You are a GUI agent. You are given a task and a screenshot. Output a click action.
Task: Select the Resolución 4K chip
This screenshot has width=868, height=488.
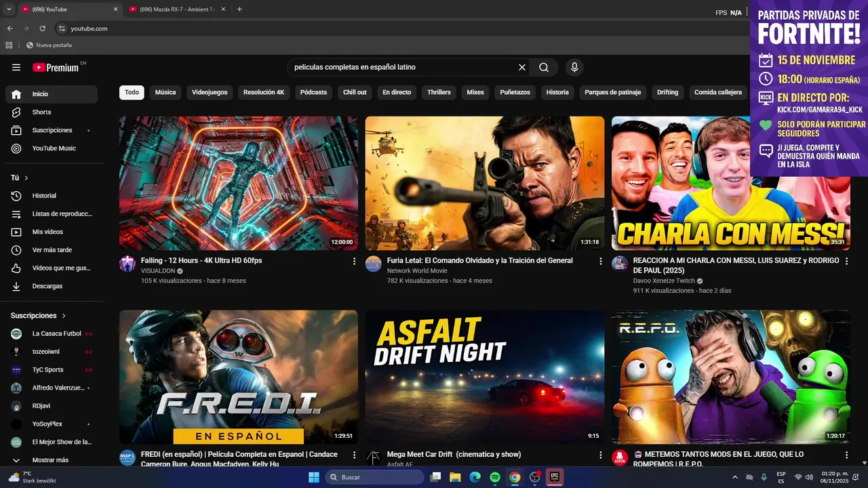pyautogui.click(x=264, y=92)
